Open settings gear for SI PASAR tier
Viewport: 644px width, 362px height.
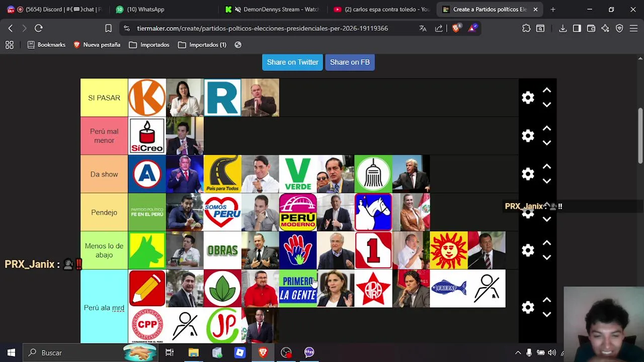coord(528,98)
